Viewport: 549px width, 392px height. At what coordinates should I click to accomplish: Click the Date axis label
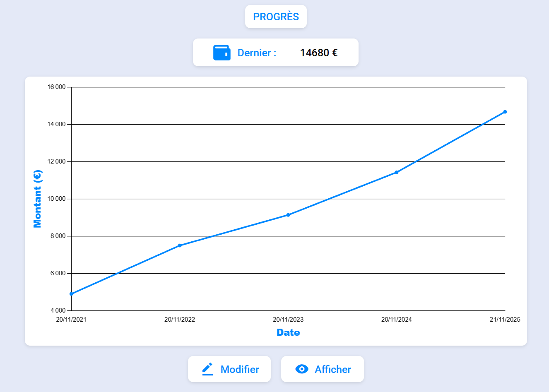click(288, 332)
